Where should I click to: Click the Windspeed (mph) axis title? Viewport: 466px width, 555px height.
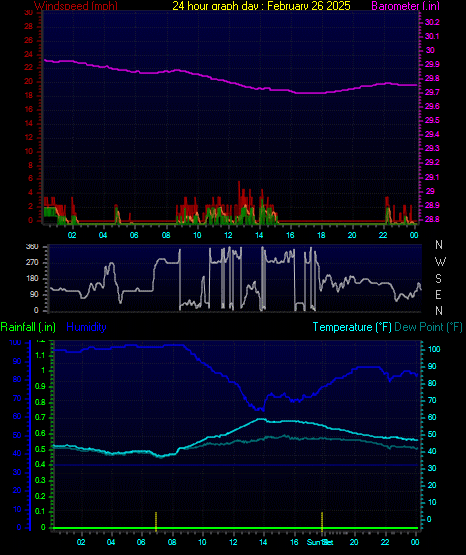[x=76, y=5]
